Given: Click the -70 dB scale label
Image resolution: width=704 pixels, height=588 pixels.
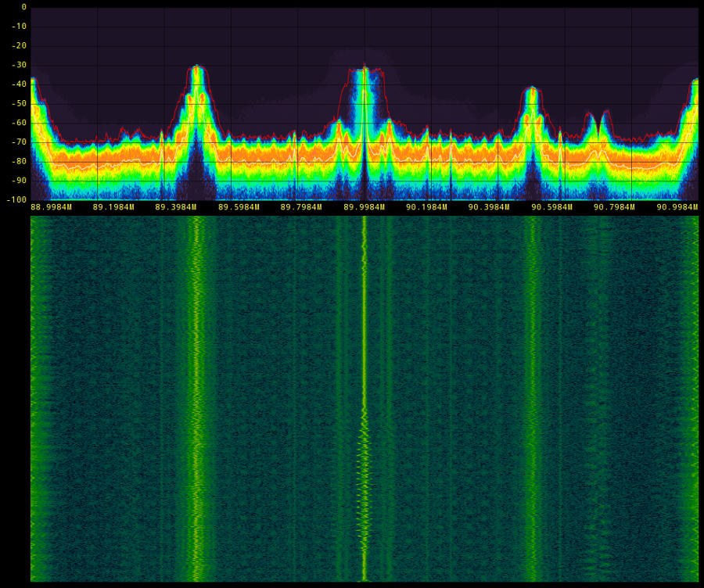Looking at the screenshot, I should pos(19,142).
